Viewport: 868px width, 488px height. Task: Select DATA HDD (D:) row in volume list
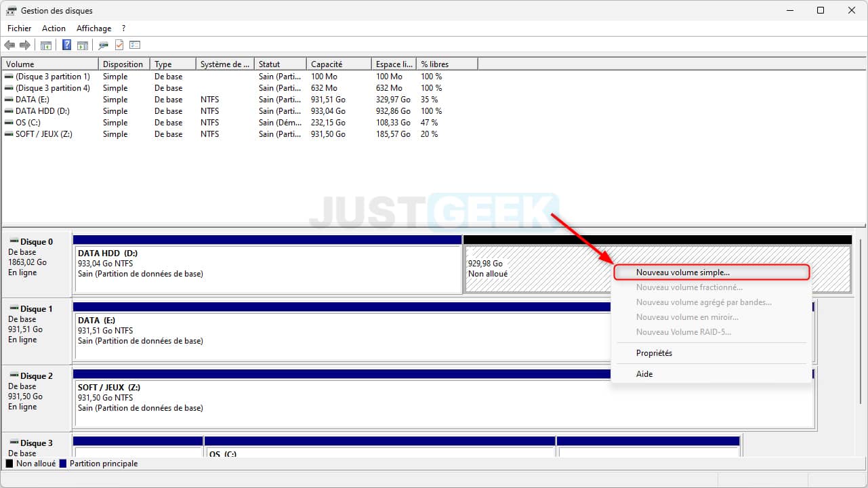tap(240, 111)
